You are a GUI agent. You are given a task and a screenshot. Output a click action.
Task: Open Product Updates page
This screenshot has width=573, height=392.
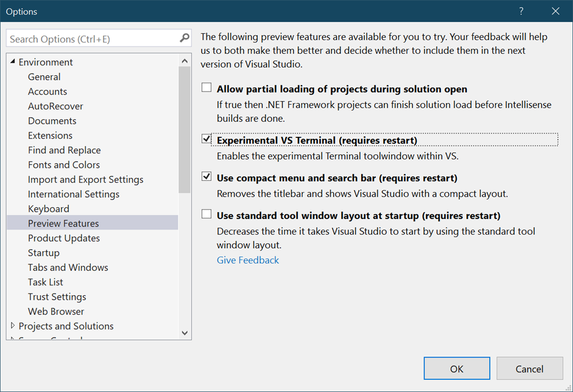64,238
